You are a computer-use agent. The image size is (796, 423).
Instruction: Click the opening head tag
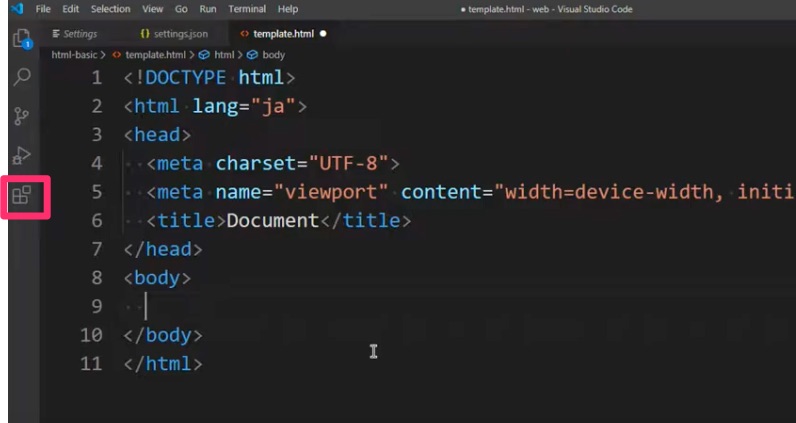pos(157,135)
